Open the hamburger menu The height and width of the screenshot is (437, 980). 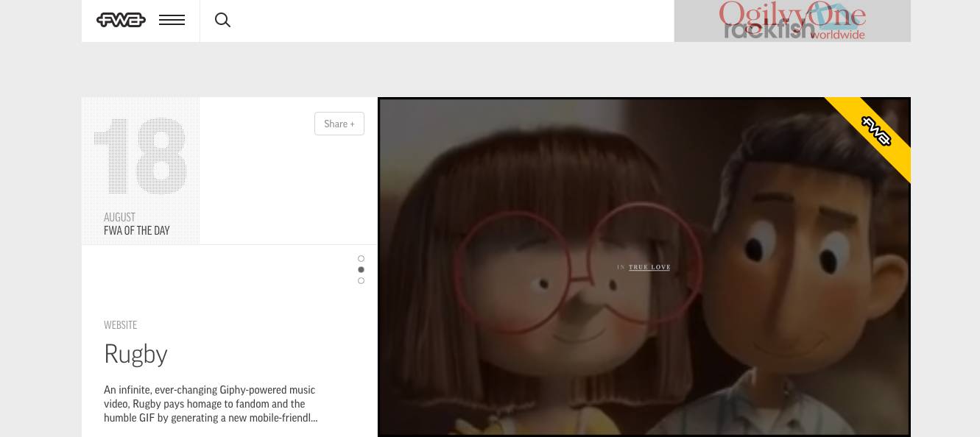click(172, 20)
